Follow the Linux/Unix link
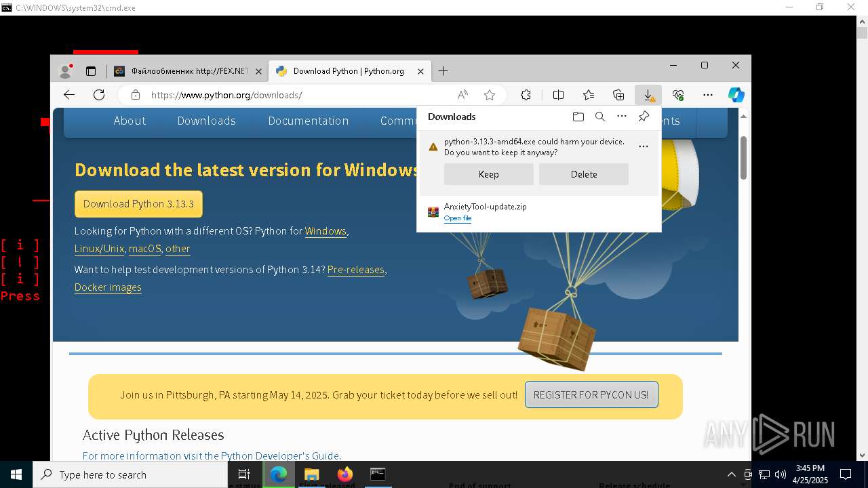Screen dimensions: 868x488 (x=99, y=249)
